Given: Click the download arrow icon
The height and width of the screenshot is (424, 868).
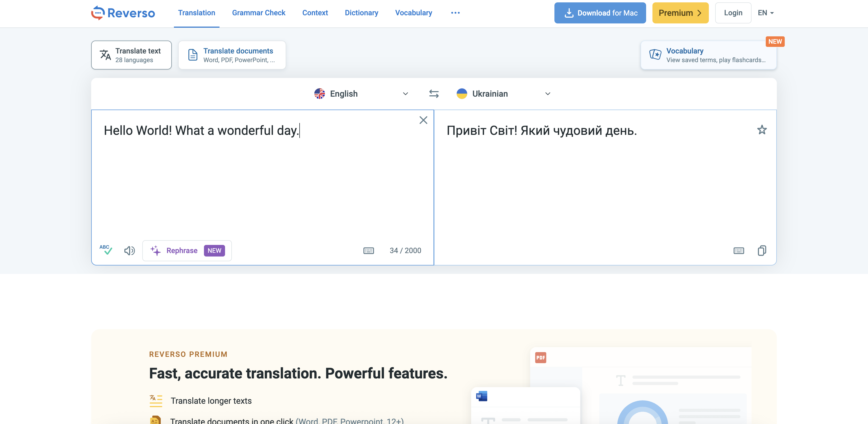Looking at the screenshot, I should 569,13.
